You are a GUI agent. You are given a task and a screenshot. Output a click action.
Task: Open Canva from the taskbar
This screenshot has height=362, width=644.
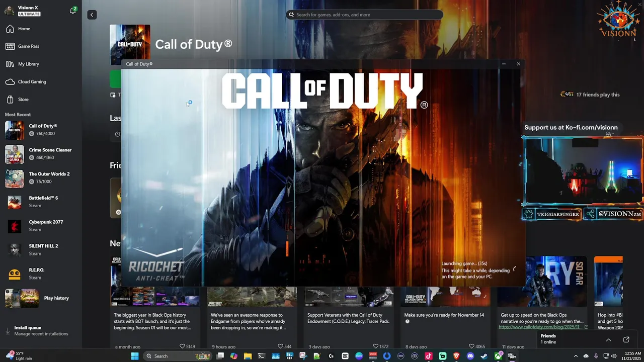point(359,356)
